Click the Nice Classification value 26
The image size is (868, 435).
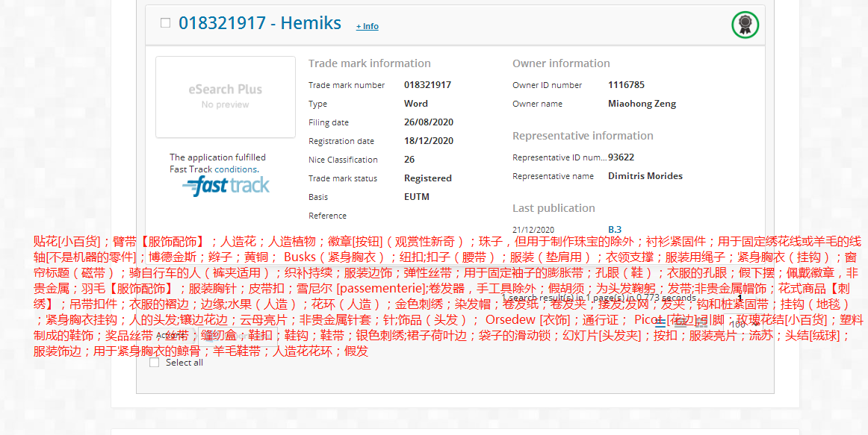click(x=409, y=160)
